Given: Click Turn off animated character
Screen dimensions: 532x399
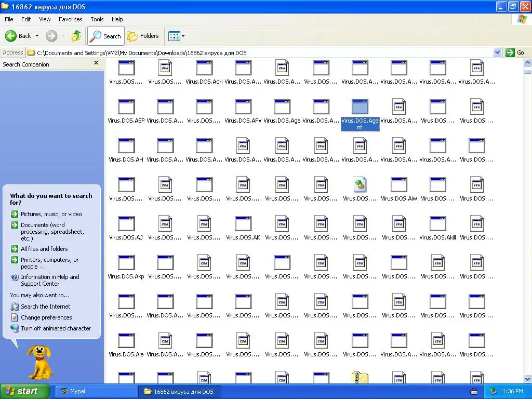Looking at the screenshot, I should (50, 328).
